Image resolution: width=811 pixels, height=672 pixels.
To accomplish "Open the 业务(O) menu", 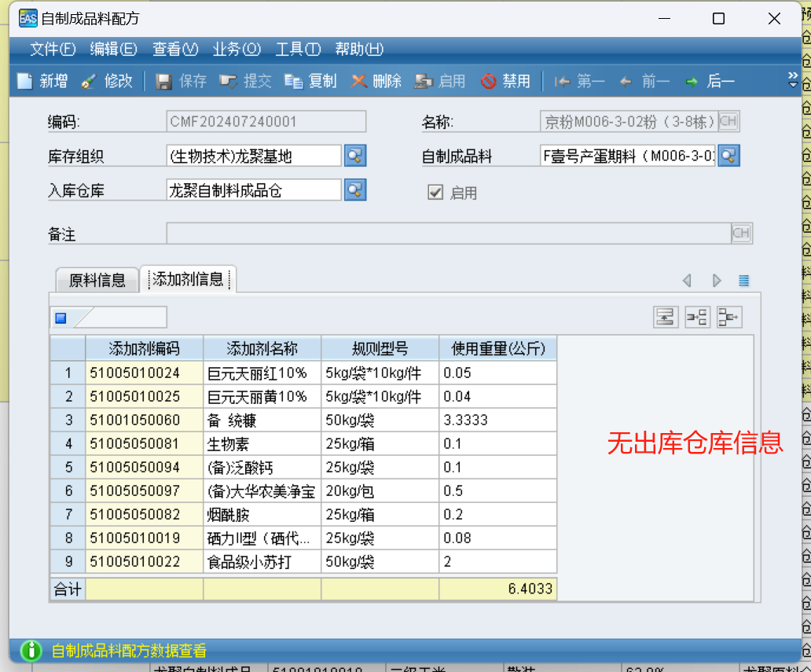I will (237, 49).
